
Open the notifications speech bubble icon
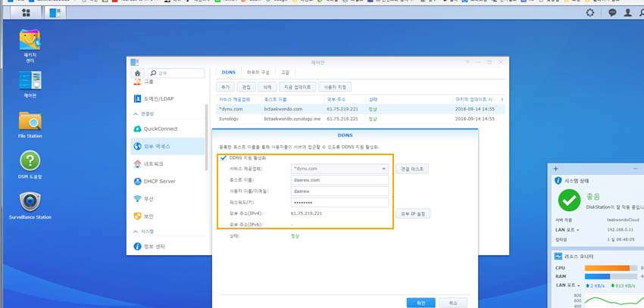[x=612, y=13]
